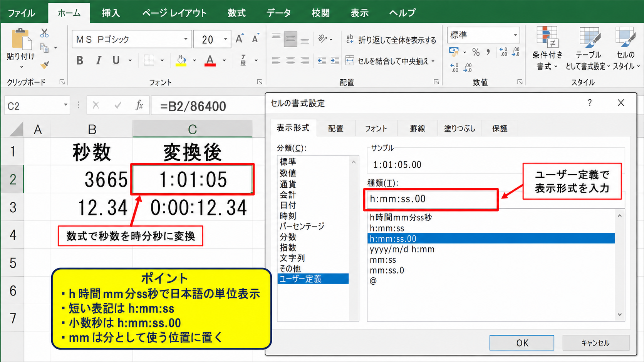Screen dimensions: 644x362
Task: Switch to the 挿入 ribbon tab
Action: [x=111, y=13]
